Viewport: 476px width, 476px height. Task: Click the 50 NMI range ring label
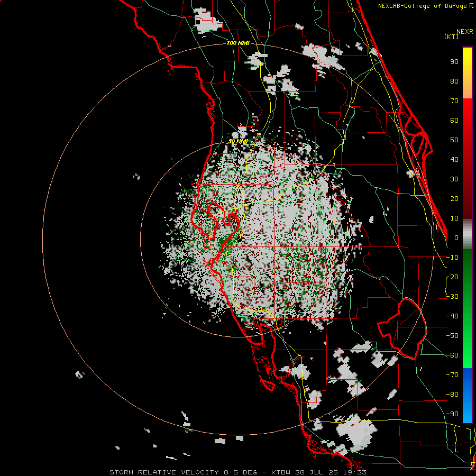[238, 141]
